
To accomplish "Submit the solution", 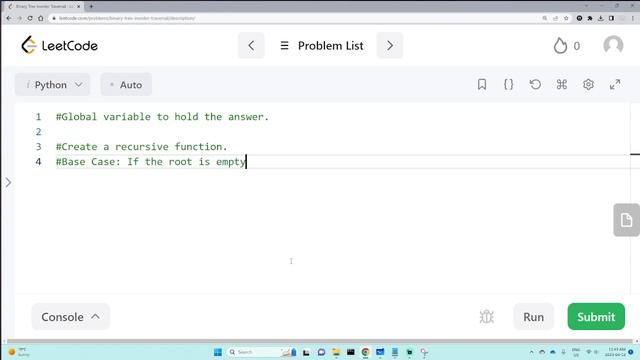I will click(596, 317).
